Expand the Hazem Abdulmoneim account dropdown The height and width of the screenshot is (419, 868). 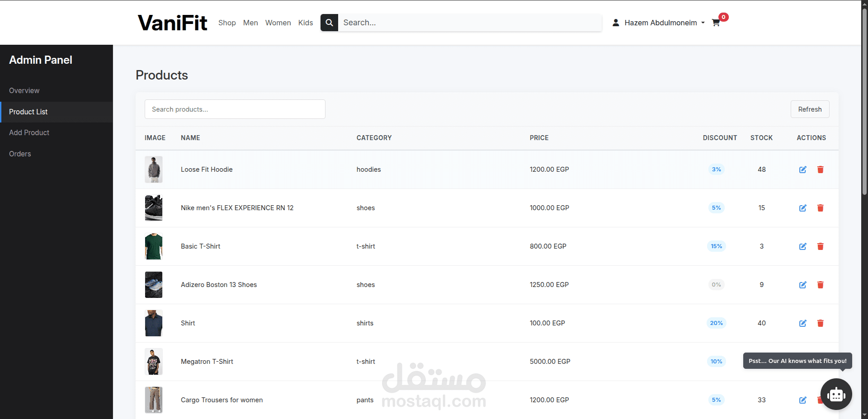(x=665, y=23)
